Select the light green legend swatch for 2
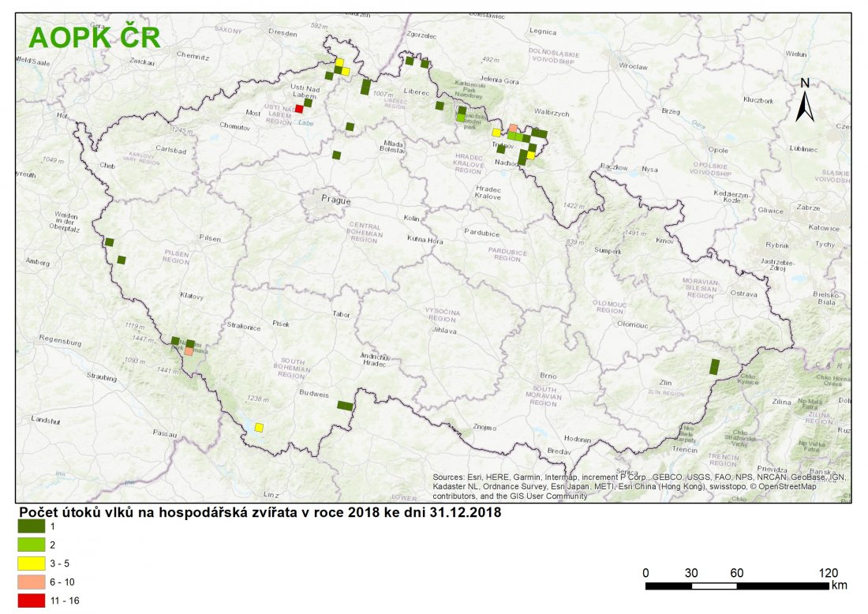Screen dimensions: 868x614 coord(34,545)
